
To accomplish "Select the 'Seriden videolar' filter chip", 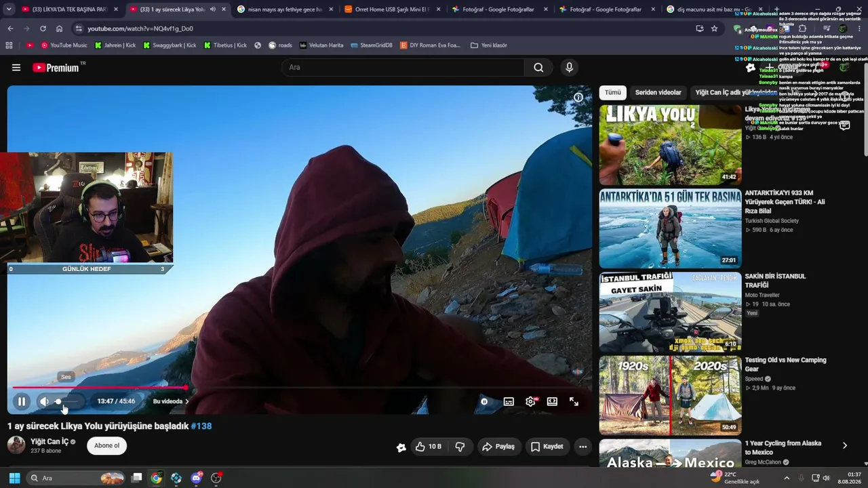I will 658,92.
